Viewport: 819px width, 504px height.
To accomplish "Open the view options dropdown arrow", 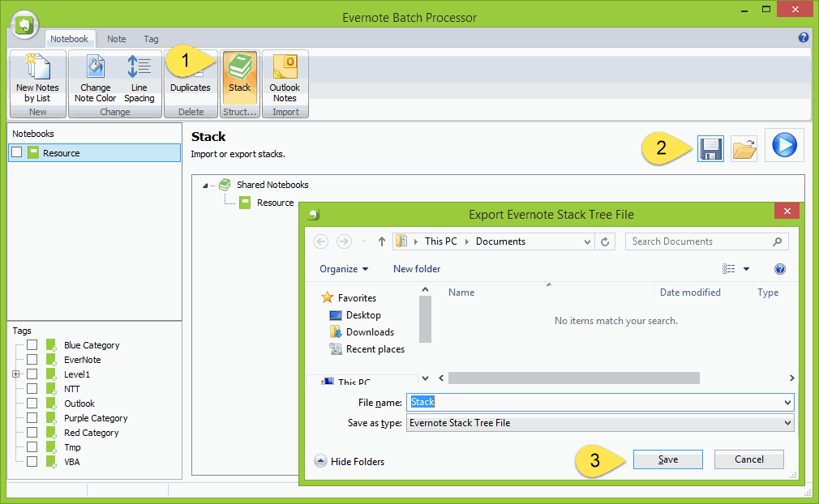I will [x=746, y=269].
